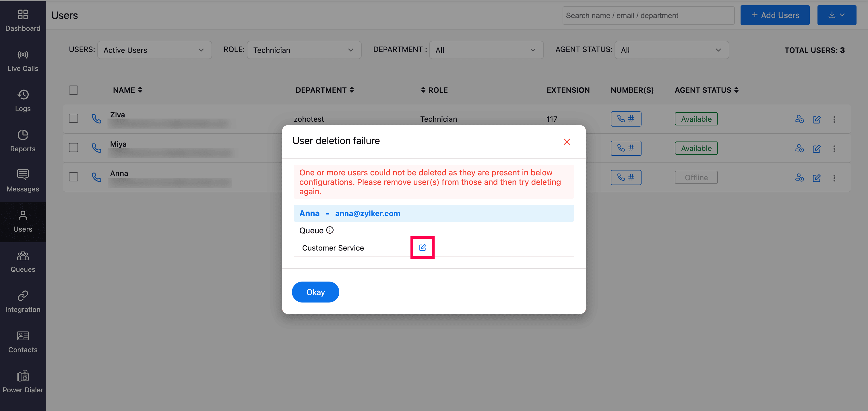Click the Add Users button
This screenshot has width=868, height=411.
[775, 15]
